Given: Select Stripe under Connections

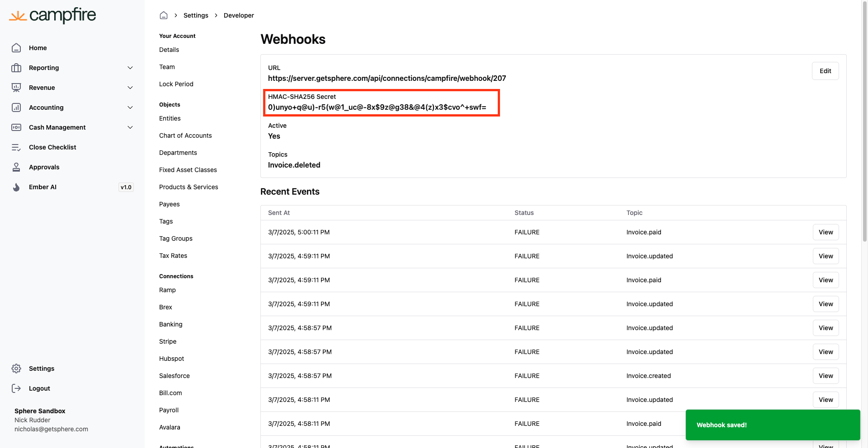Looking at the screenshot, I should click(168, 341).
